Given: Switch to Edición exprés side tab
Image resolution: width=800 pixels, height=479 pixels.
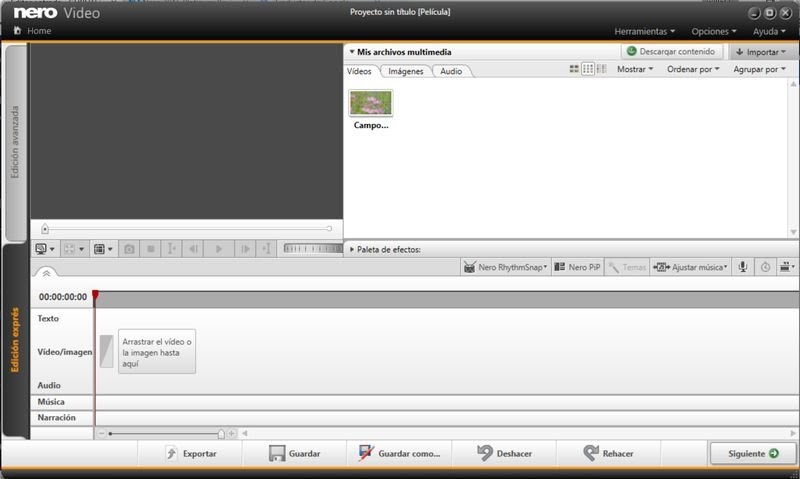Looking at the screenshot, I should tap(15, 340).
